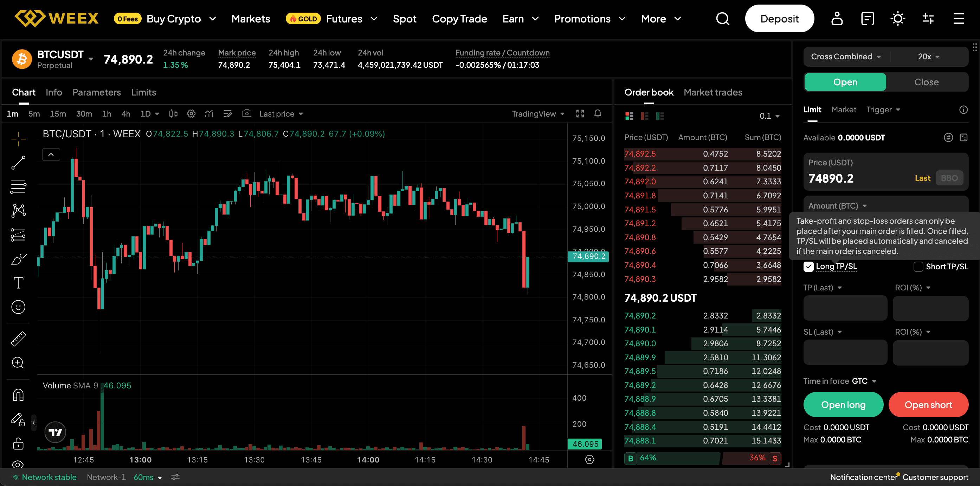Click the Deposit button
This screenshot has height=486, width=980.
coord(779,19)
